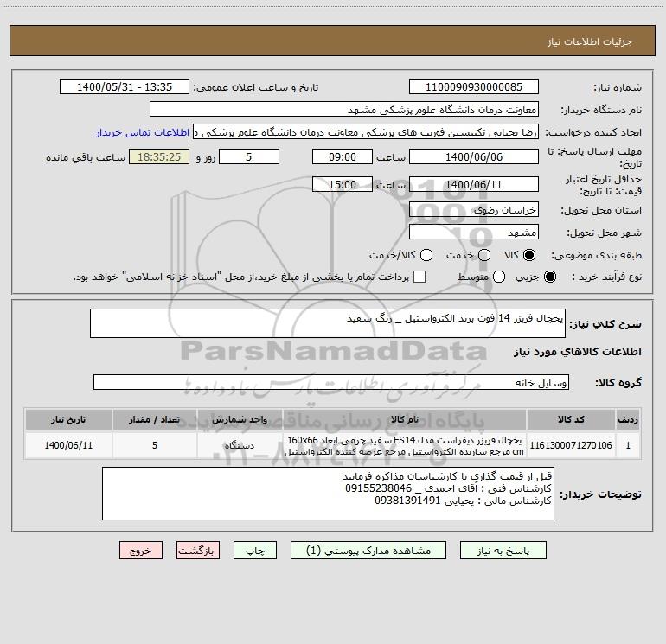
Task: Open اطلاعات تماس خریدار link
Action: coord(143,132)
